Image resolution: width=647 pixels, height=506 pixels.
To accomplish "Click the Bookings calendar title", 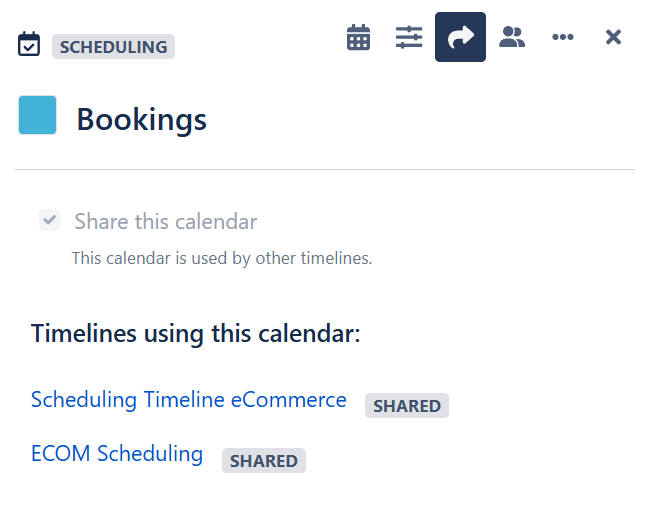I will (x=141, y=120).
